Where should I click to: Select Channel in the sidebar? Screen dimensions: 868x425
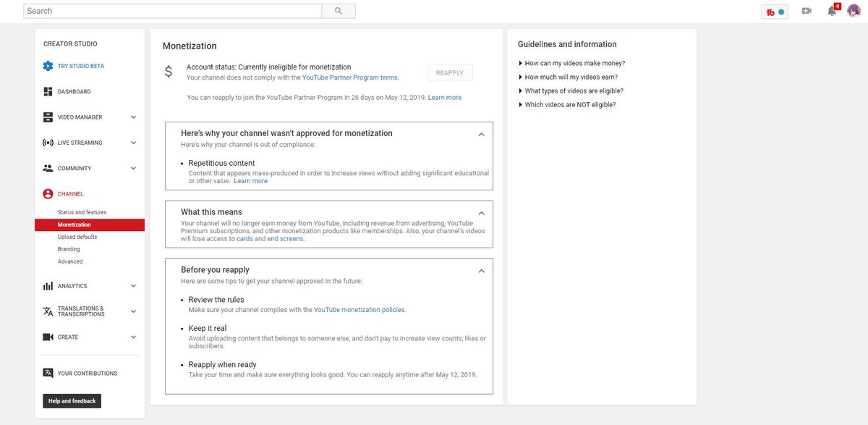[70, 194]
